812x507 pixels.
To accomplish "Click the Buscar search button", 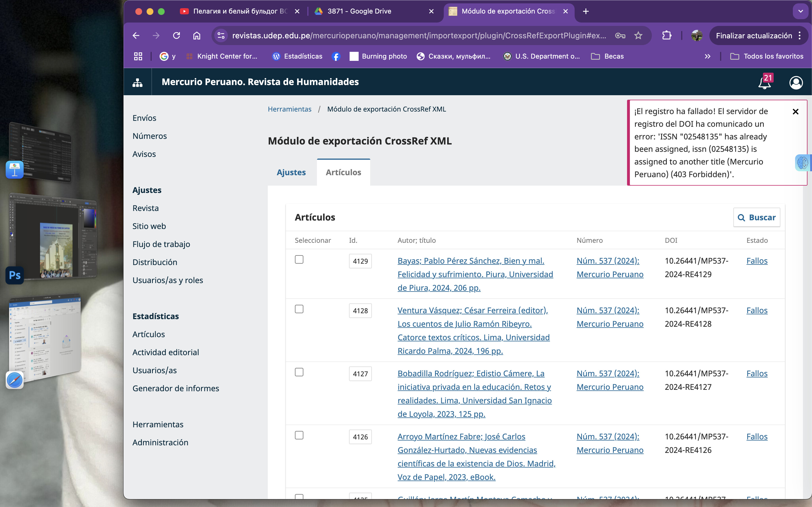I will (757, 218).
